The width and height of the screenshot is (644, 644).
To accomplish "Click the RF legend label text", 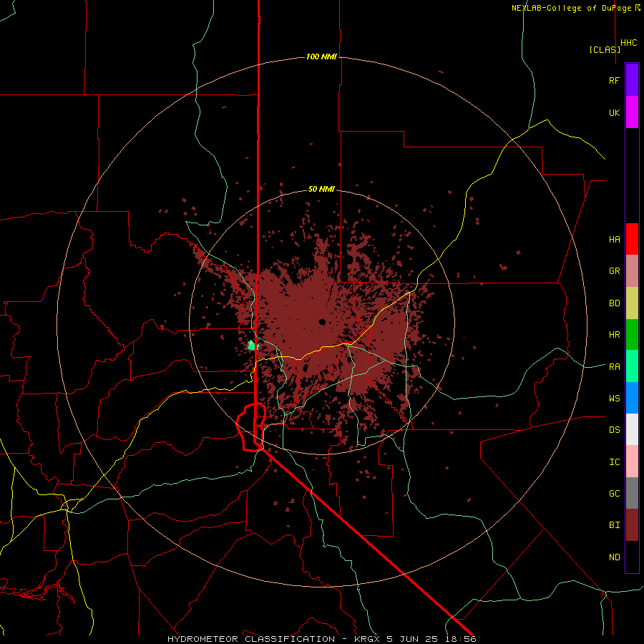I will point(614,80).
